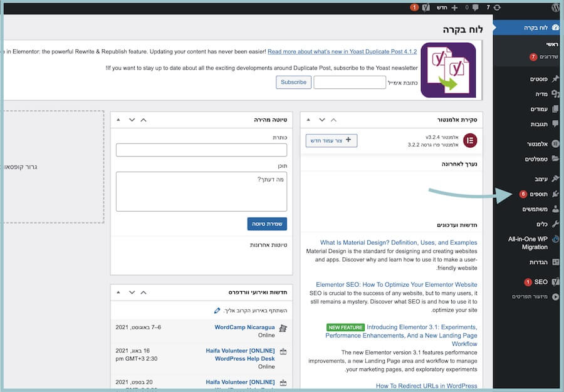The image size is (564, 392).
Task: Focus the email address 'כתובת אימייל' field
Action: pyautogui.click(x=350, y=82)
